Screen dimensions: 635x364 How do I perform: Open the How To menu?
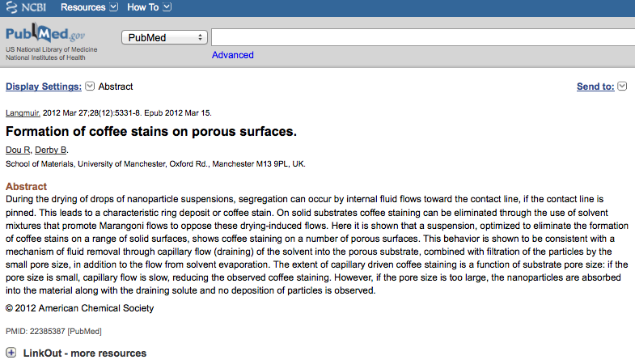[143, 7]
